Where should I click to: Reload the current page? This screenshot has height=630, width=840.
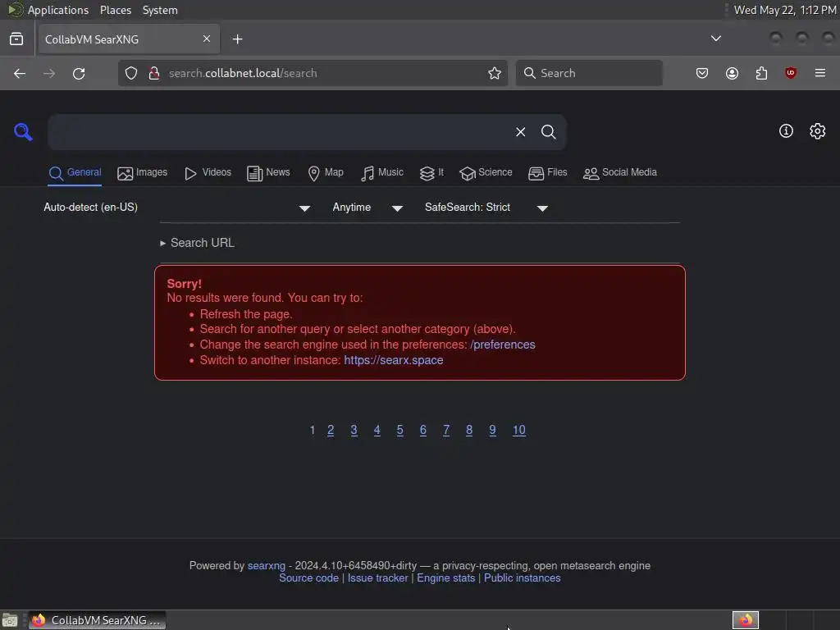pos(79,73)
